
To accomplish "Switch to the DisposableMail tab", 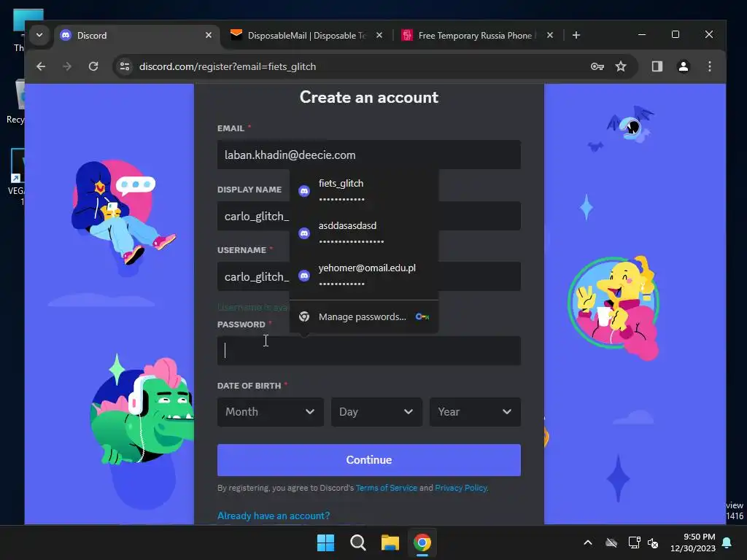I will (x=307, y=36).
